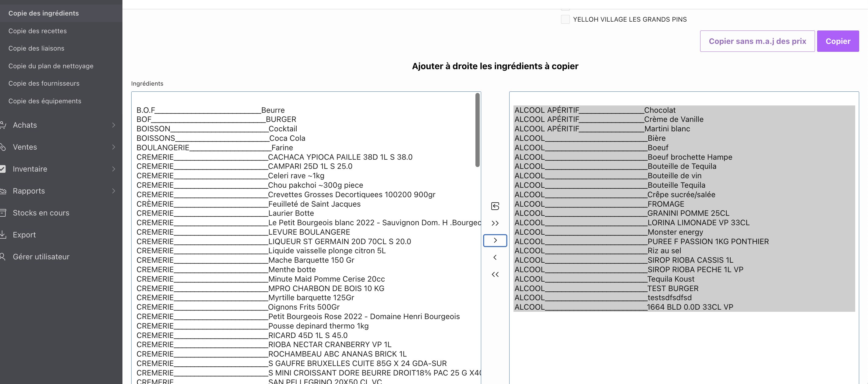The height and width of the screenshot is (384, 868).
Task: Expand the Rapports section chevron
Action: (x=114, y=191)
